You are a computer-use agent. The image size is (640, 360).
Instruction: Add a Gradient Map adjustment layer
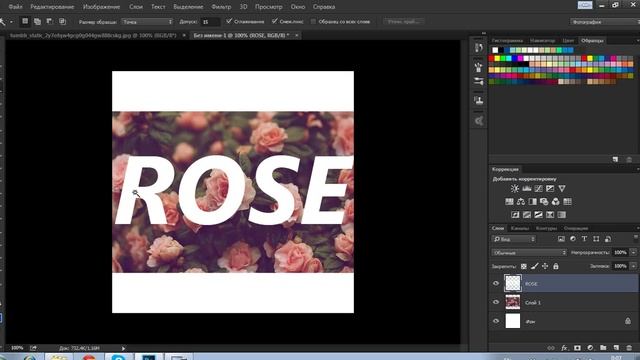[562, 215]
